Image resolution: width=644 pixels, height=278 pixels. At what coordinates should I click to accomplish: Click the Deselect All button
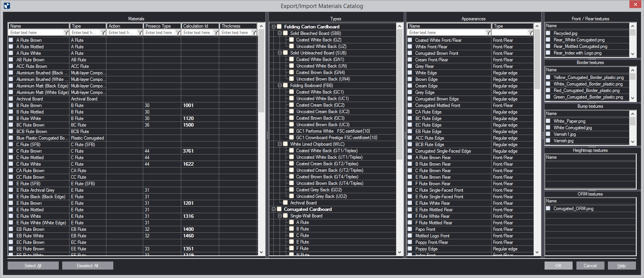[88, 265]
